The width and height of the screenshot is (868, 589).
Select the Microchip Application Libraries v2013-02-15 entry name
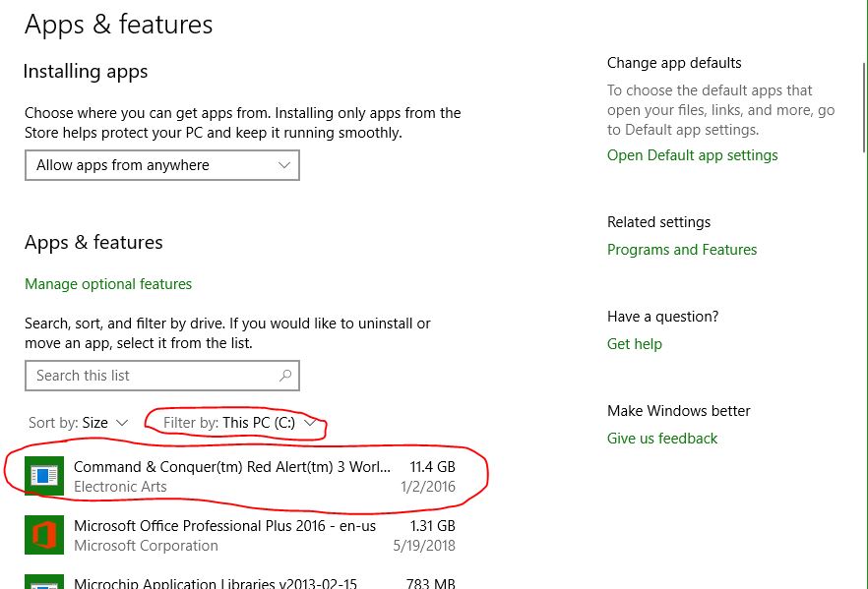pos(216,583)
